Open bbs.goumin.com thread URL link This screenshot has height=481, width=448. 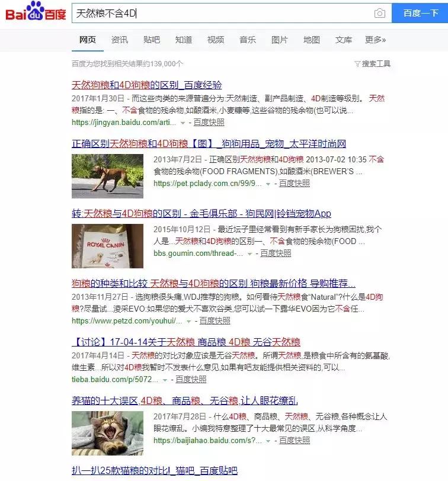point(199,254)
